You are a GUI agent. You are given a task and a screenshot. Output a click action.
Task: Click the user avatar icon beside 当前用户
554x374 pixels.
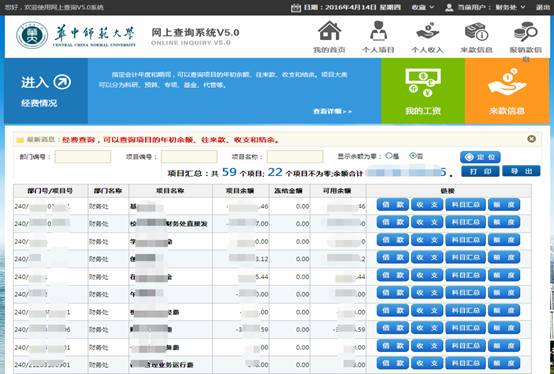pos(449,7)
